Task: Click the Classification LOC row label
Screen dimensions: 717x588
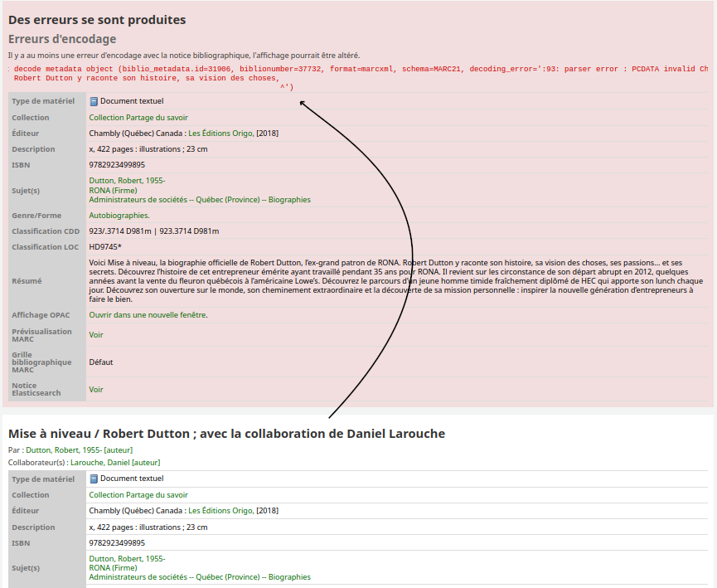Action: point(46,247)
